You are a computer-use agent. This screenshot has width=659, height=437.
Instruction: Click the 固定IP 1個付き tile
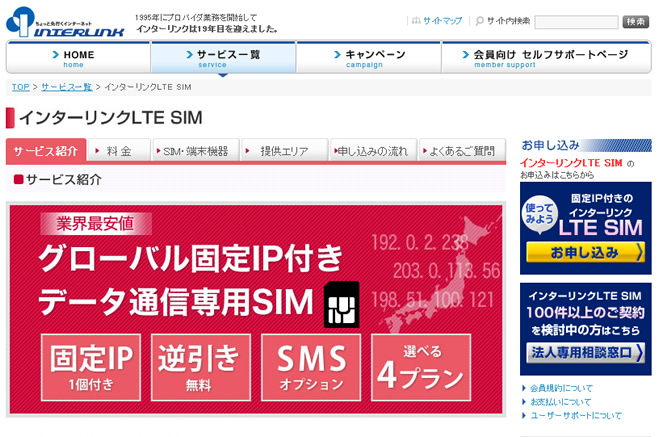(x=91, y=367)
